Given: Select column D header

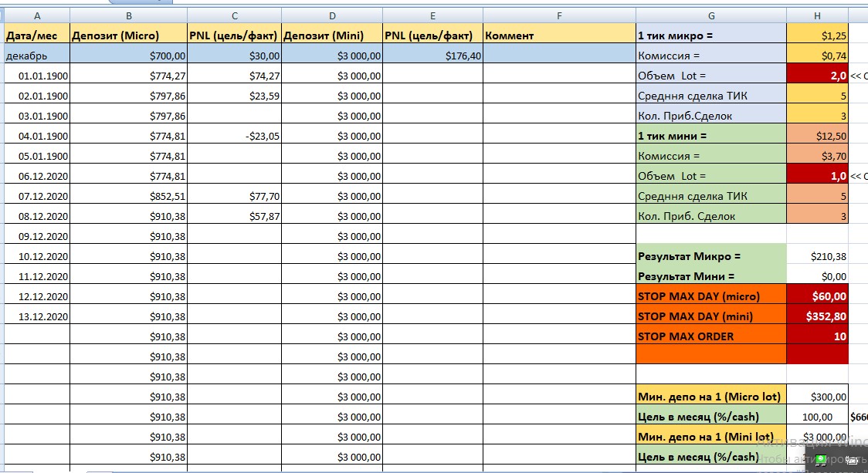Looking at the screenshot, I should pos(332,15).
